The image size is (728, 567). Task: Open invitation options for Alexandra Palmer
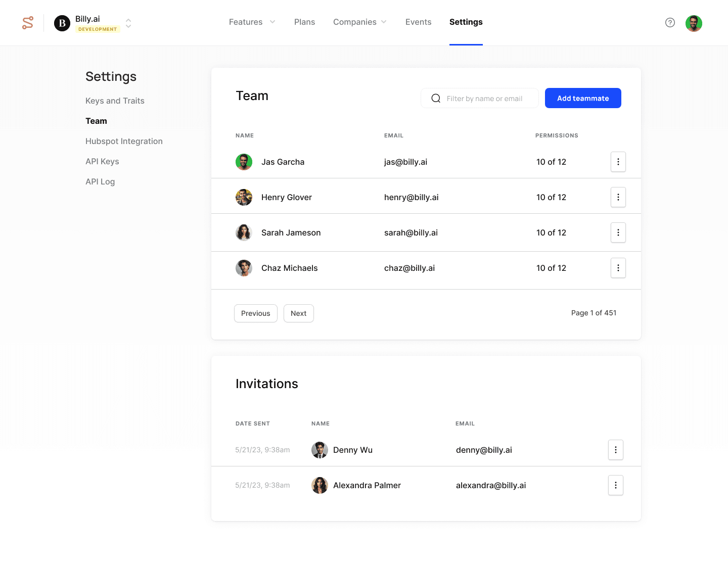click(x=615, y=485)
